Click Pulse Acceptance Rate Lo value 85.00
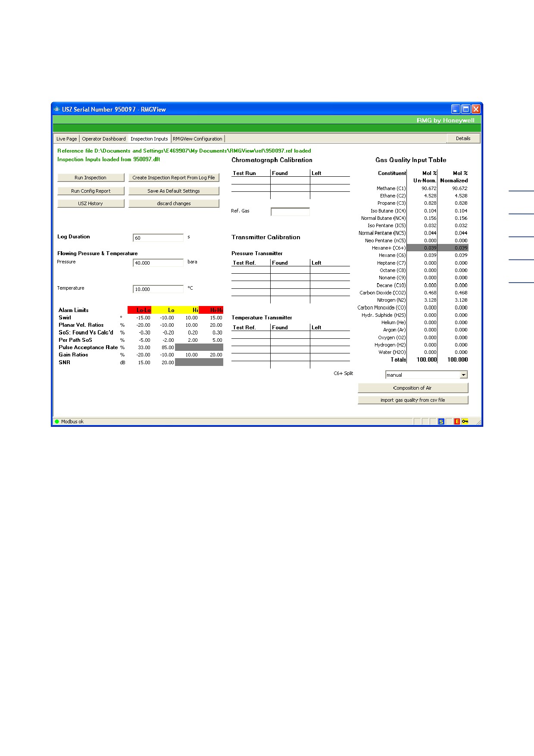 point(168,347)
